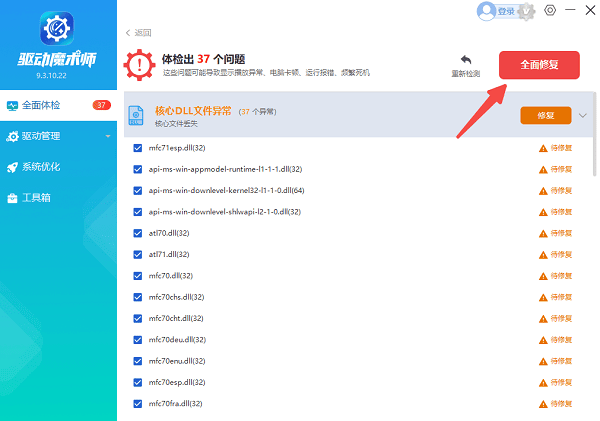Click the 工具箱 briefcase icon
The width and height of the screenshot is (600, 421).
point(12,198)
